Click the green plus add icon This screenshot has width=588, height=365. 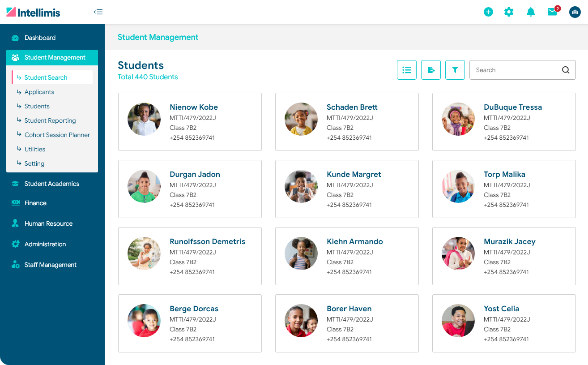(x=488, y=12)
